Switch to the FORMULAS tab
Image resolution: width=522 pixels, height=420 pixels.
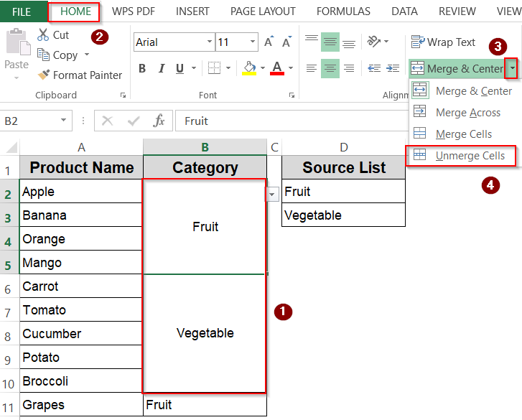(x=343, y=11)
